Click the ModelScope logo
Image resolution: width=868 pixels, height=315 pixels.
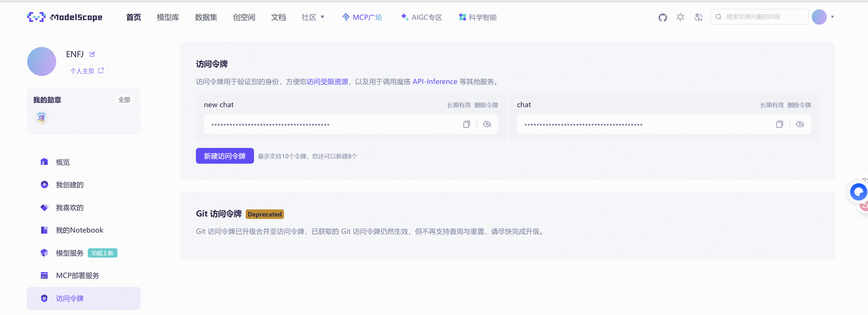click(x=65, y=17)
